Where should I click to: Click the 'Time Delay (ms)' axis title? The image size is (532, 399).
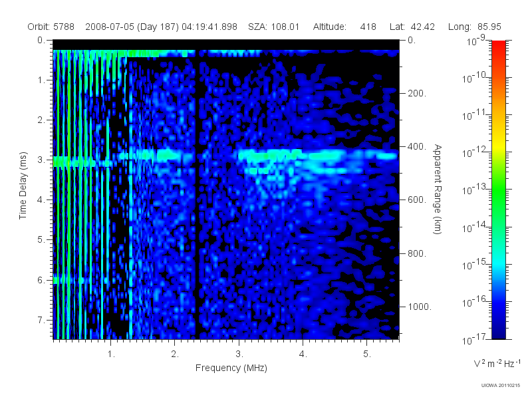pyautogui.click(x=23, y=186)
